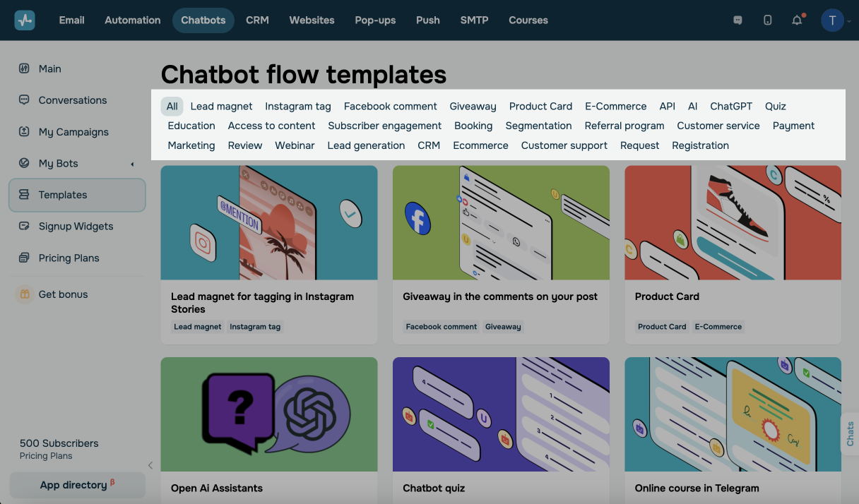Filter templates by Instagram tag
The image size is (859, 504).
(298, 106)
